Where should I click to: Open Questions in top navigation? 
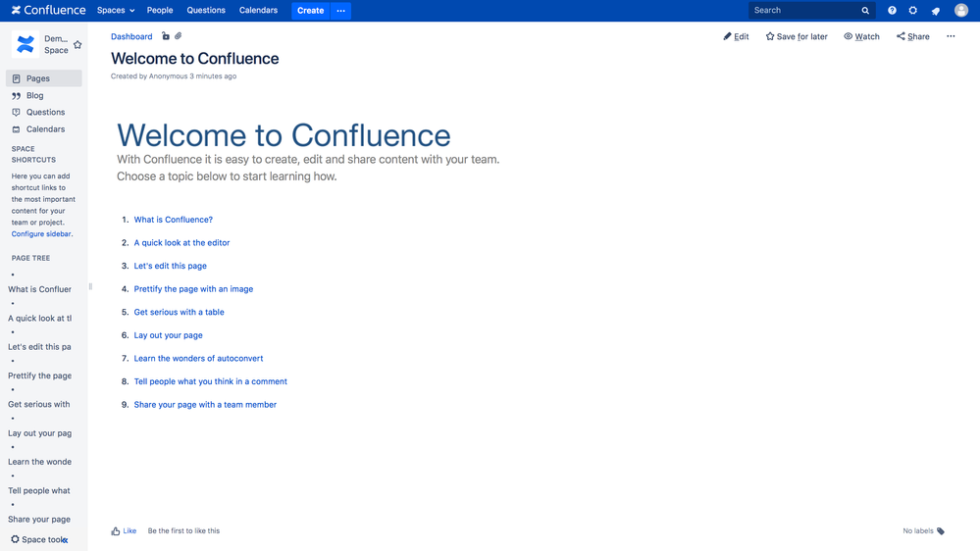pyautogui.click(x=206, y=10)
